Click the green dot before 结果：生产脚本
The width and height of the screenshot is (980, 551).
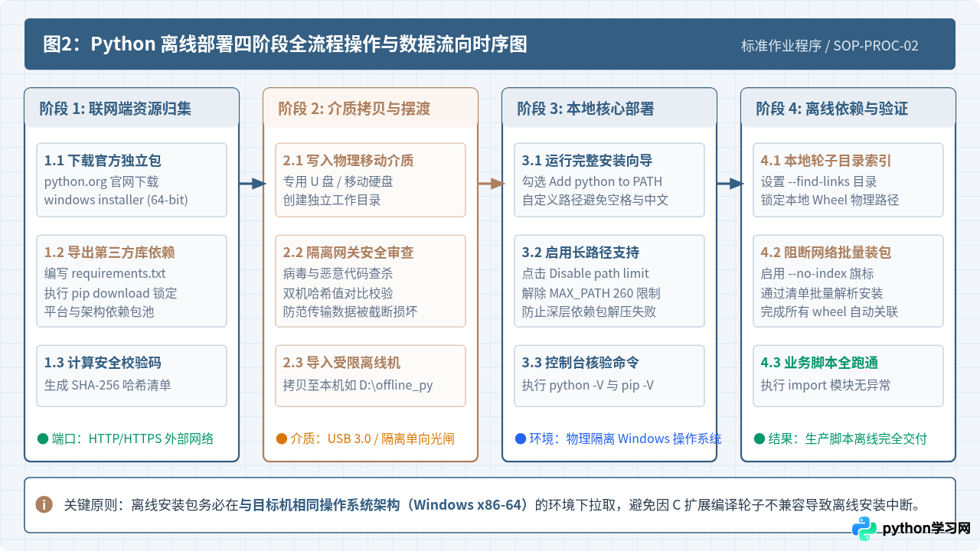[x=759, y=439]
